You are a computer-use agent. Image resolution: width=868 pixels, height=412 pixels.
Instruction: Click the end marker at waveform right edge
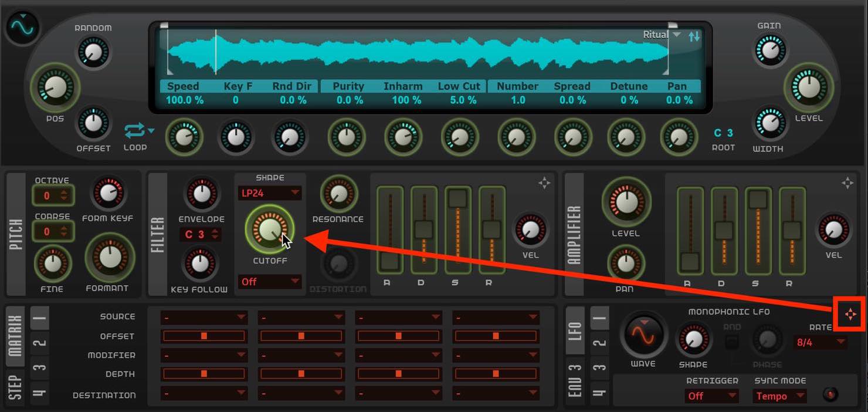[x=673, y=26]
